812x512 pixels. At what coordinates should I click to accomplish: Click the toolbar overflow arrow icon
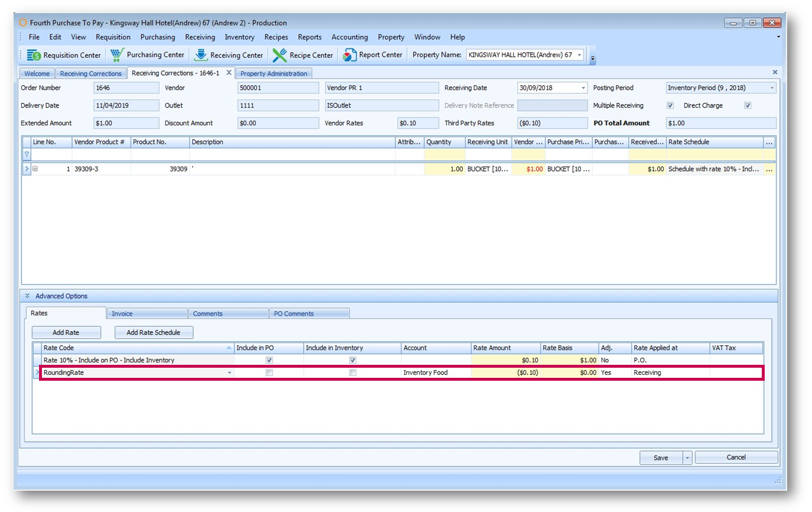coord(593,58)
